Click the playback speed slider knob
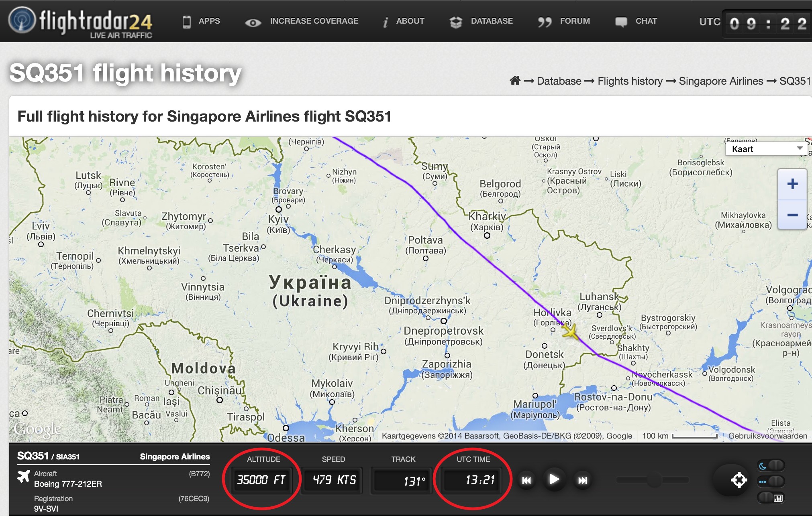Screen dimensions: 812x516 (654, 480)
